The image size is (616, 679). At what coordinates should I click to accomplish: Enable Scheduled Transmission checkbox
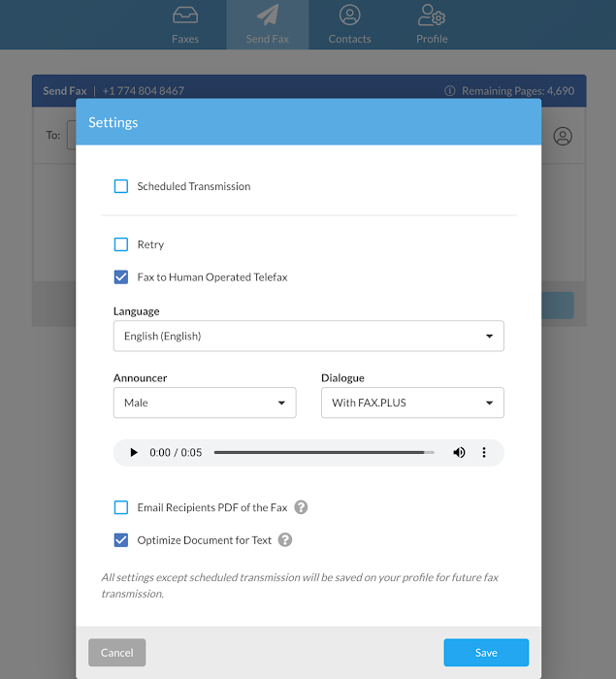[121, 186]
